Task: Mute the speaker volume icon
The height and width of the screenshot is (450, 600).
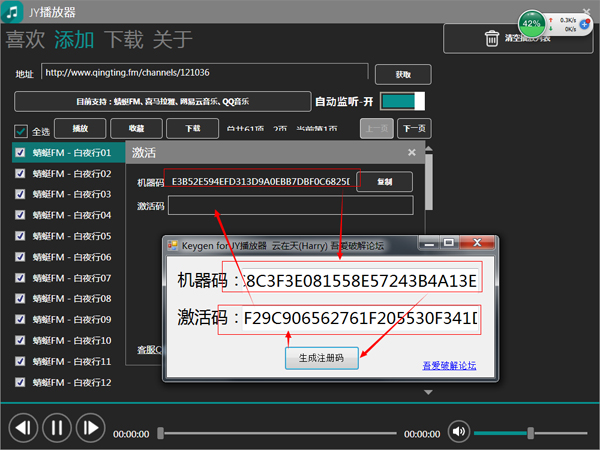Action: click(x=458, y=431)
